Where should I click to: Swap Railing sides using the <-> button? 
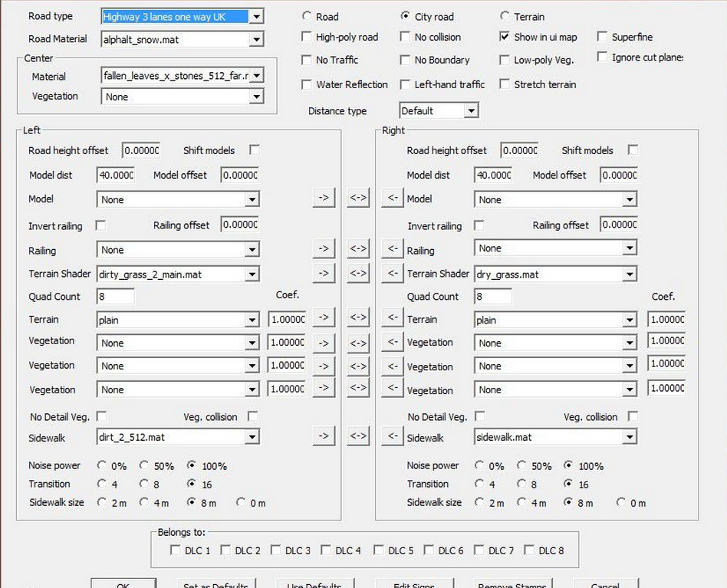click(x=358, y=248)
